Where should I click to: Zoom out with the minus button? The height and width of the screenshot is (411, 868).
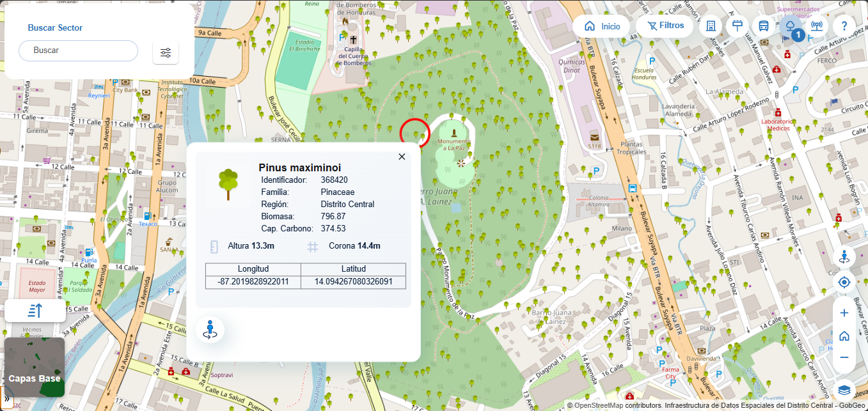(844, 357)
